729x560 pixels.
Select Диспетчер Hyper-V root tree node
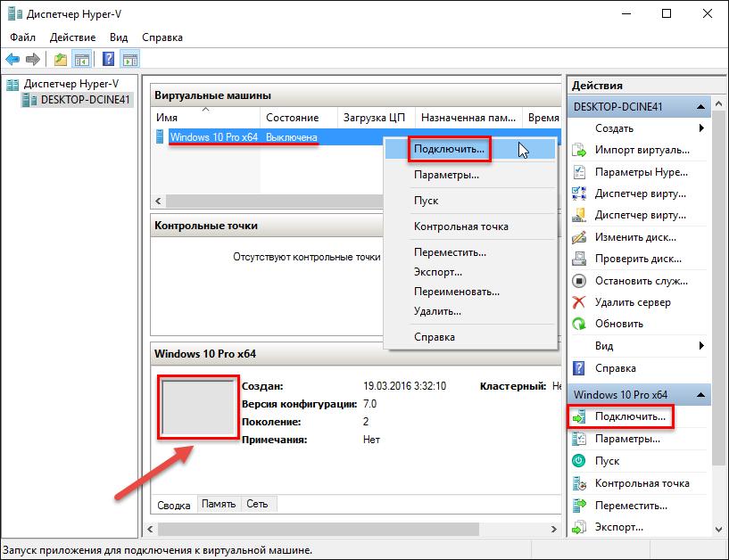71,84
